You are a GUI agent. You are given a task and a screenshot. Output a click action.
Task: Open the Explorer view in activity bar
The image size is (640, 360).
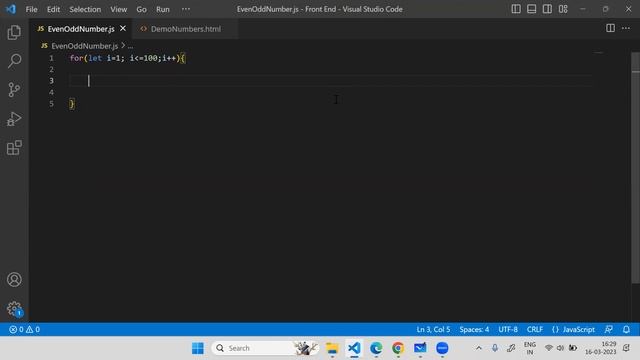coord(14,33)
